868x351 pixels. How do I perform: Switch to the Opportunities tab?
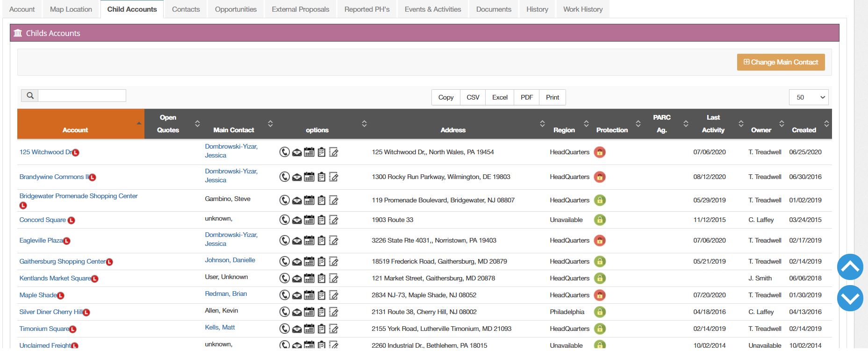[x=236, y=9]
